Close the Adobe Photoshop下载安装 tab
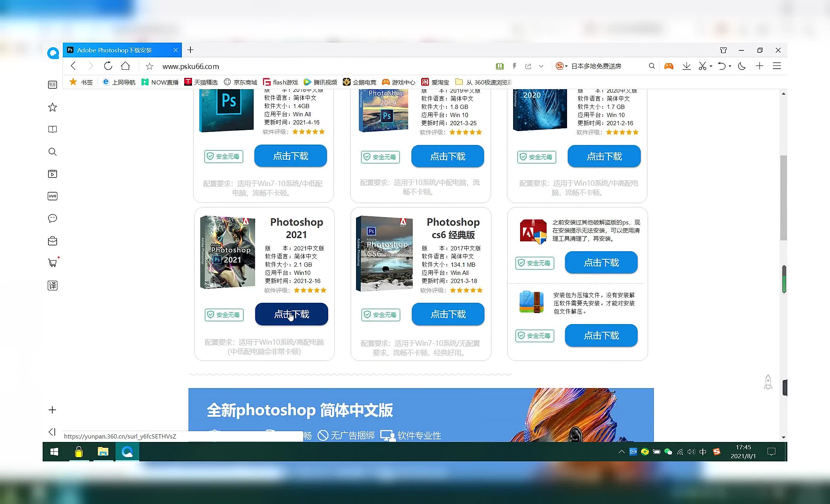Screen dimensions: 830x504 tap(175, 50)
